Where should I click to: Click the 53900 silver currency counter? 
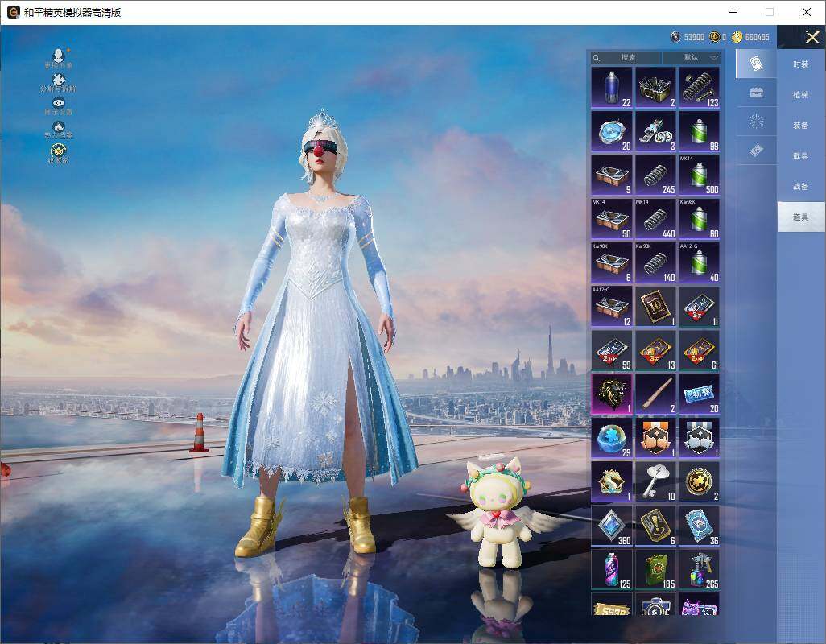[687, 37]
